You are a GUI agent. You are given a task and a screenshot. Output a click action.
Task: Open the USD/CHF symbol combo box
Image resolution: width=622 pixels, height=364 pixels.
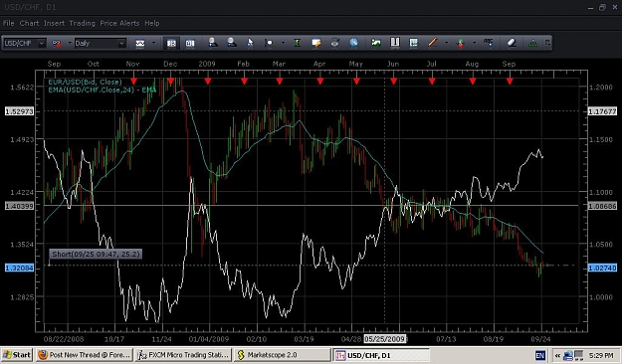click(25, 43)
